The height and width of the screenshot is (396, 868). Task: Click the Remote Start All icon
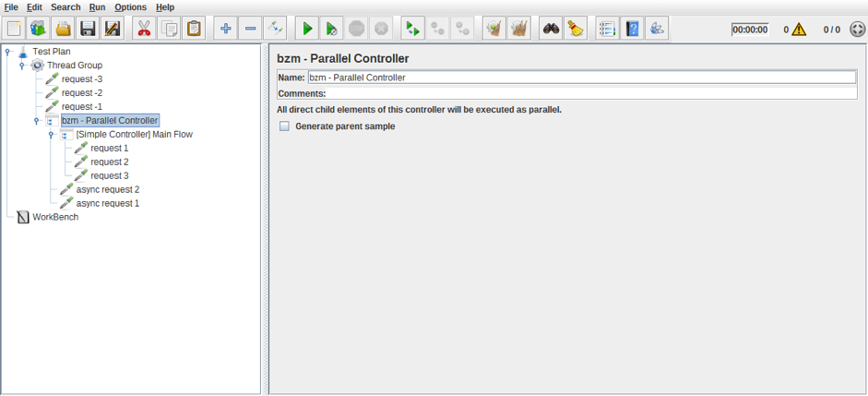(x=412, y=29)
